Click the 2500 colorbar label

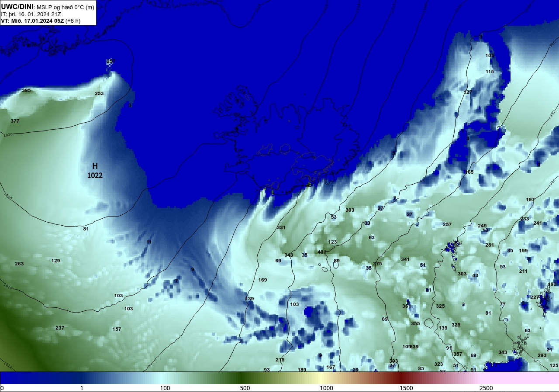(486, 388)
